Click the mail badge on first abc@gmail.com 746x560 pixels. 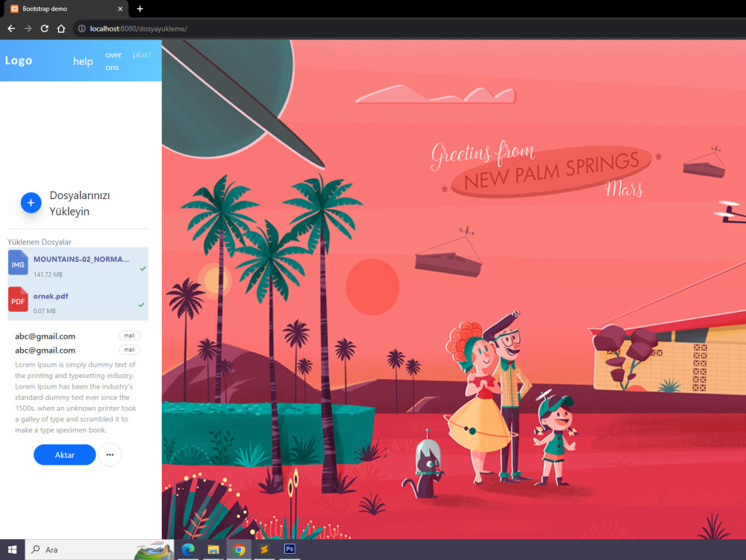[x=129, y=336]
